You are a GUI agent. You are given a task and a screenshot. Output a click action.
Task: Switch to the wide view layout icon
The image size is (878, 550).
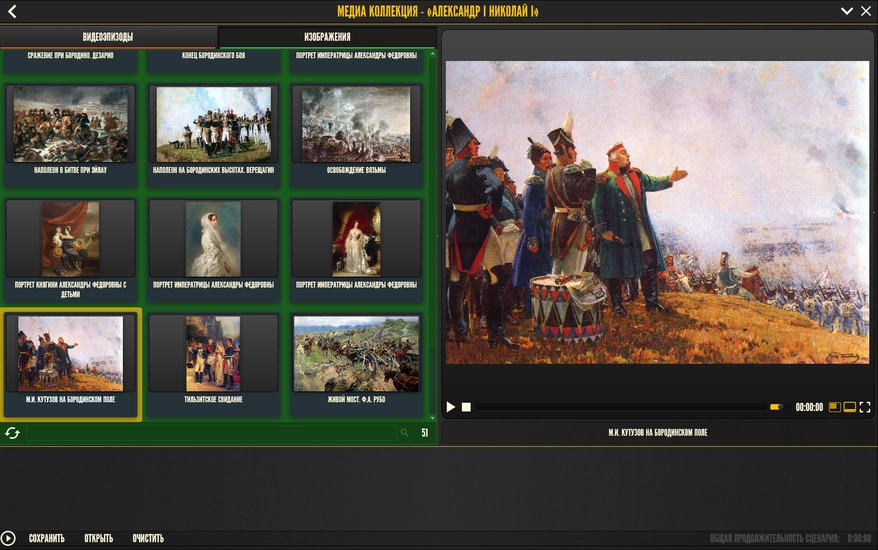pyautogui.click(x=849, y=408)
